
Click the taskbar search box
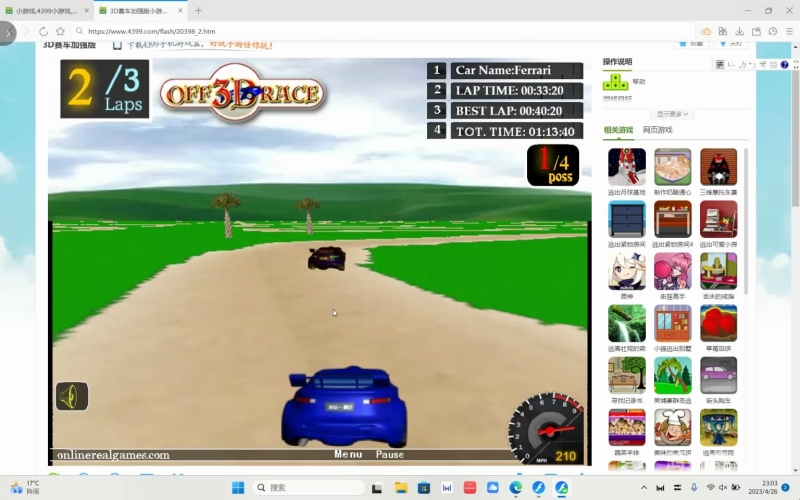coord(309,488)
